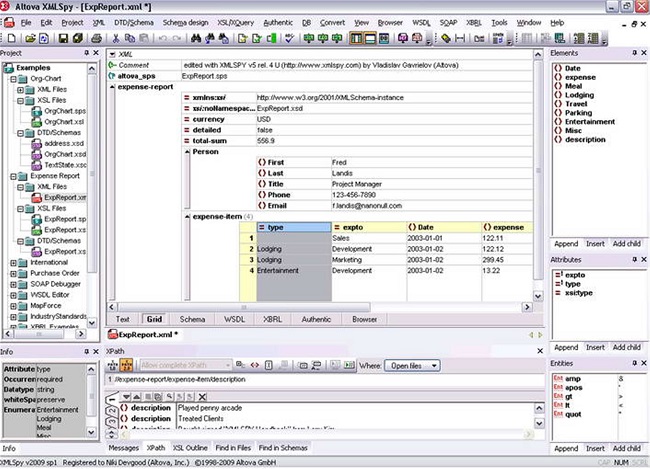Open the Where Open files dropdown

412,366
